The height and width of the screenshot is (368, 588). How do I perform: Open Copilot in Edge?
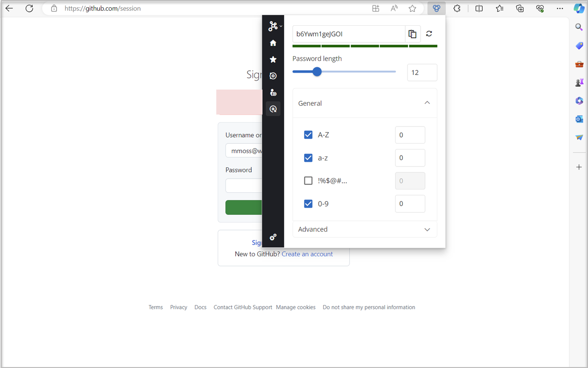pyautogui.click(x=578, y=8)
